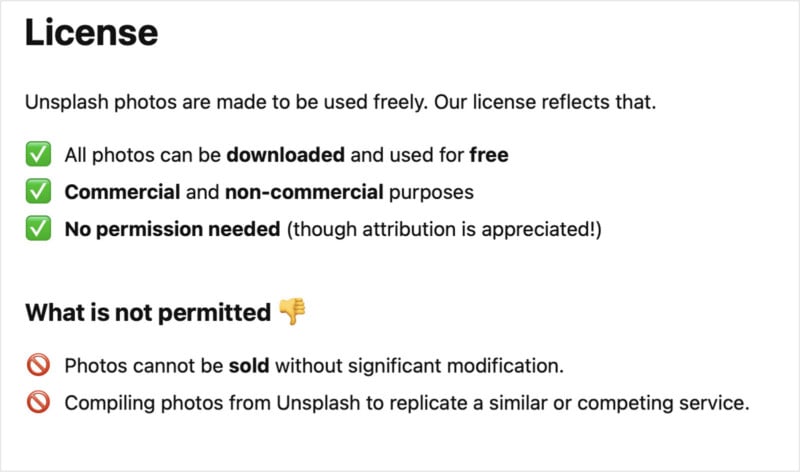Click the intro sentence about Unsplash photos
The image size is (800, 472).
coord(340,102)
